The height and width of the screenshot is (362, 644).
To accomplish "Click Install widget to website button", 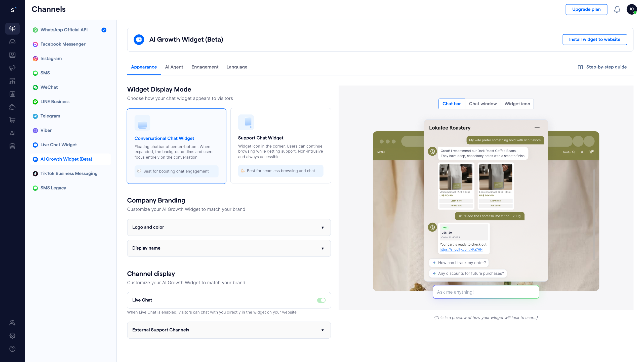I will [x=594, y=39].
